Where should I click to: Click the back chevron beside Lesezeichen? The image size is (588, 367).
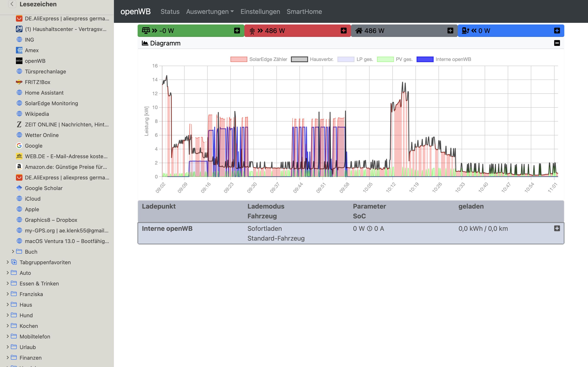(12, 4)
